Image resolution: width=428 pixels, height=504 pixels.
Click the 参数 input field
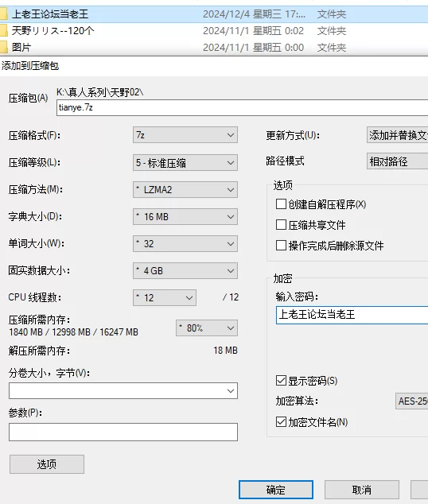point(123,432)
